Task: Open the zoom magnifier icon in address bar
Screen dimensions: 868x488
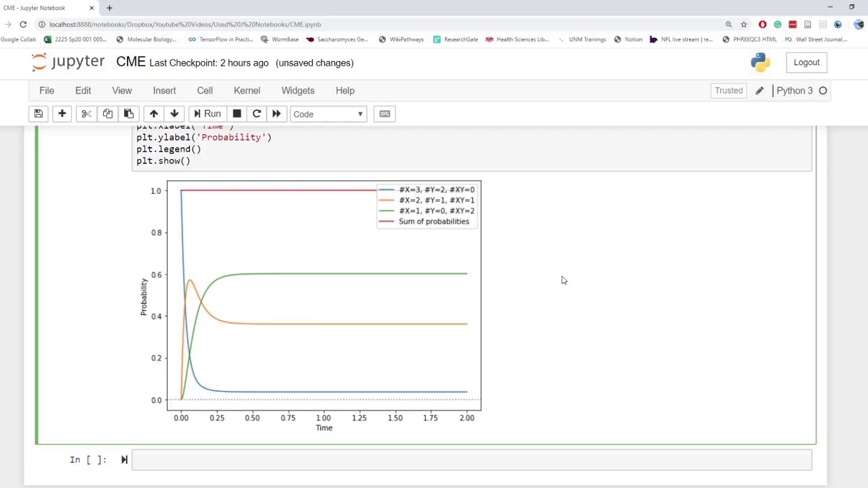Action: (729, 24)
